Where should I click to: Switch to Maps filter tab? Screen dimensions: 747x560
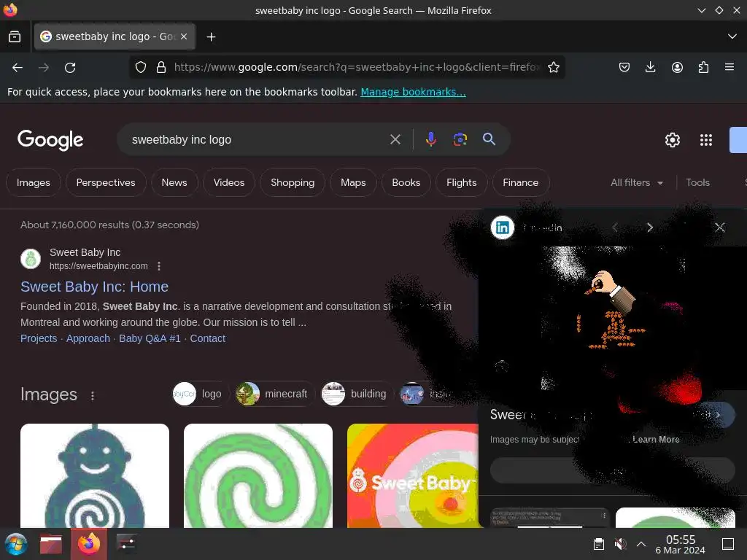click(354, 182)
